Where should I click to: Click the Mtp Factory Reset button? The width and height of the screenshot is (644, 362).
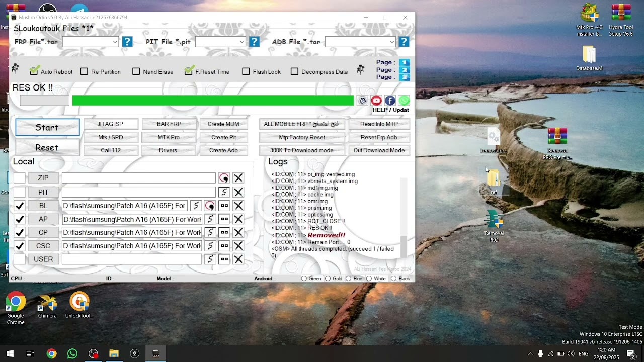click(302, 137)
